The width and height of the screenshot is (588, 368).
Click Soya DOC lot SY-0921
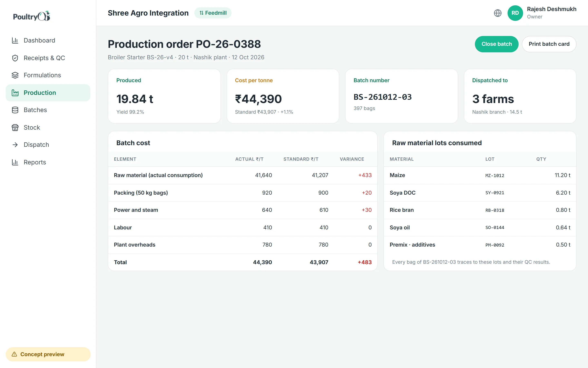tap(495, 193)
